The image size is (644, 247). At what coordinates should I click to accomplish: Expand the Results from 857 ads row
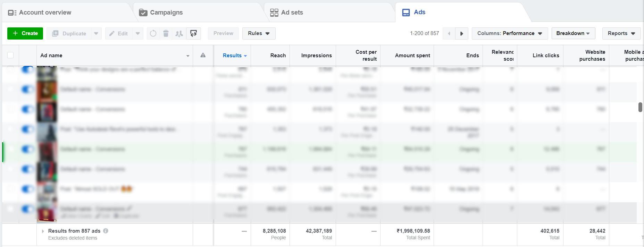[43, 231]
